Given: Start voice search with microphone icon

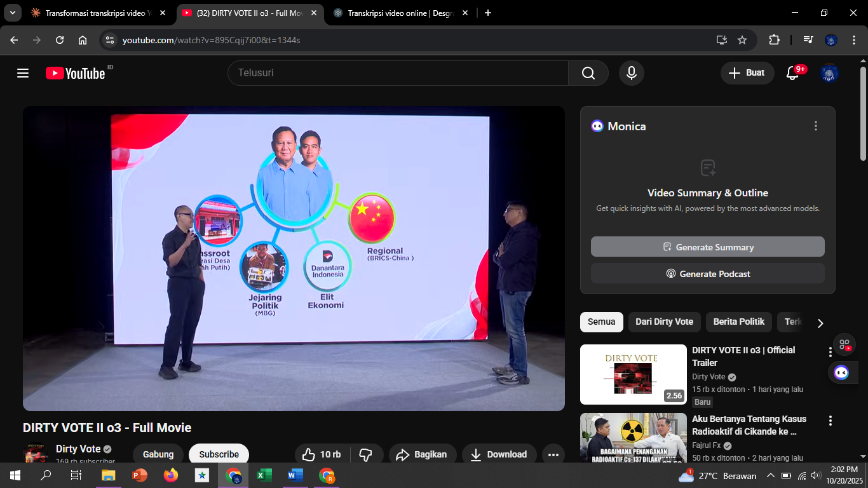Looking at the screenshot, I should [631, 73].
